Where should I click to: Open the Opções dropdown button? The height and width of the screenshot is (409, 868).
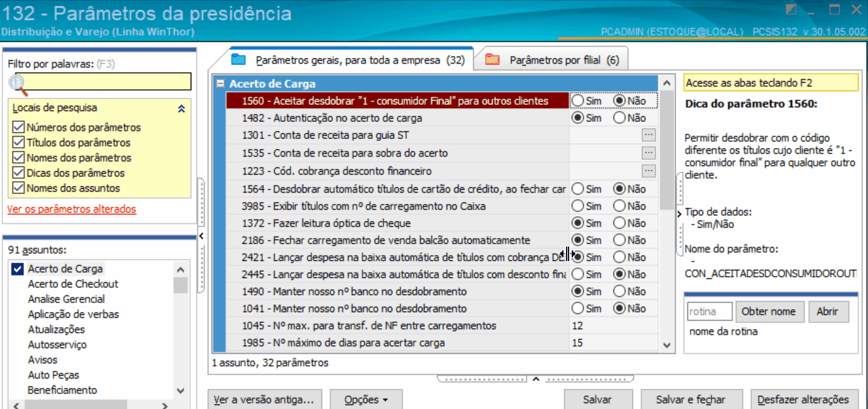click(366, 400)
